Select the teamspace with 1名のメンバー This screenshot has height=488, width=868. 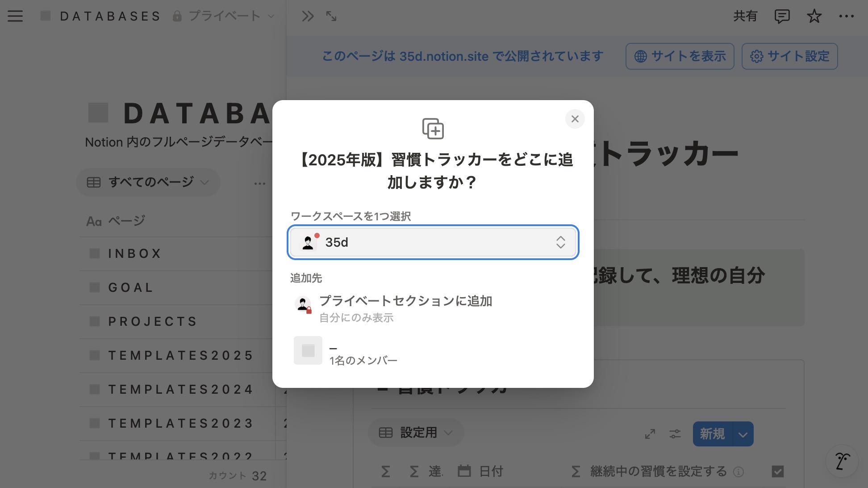point(433,351)
